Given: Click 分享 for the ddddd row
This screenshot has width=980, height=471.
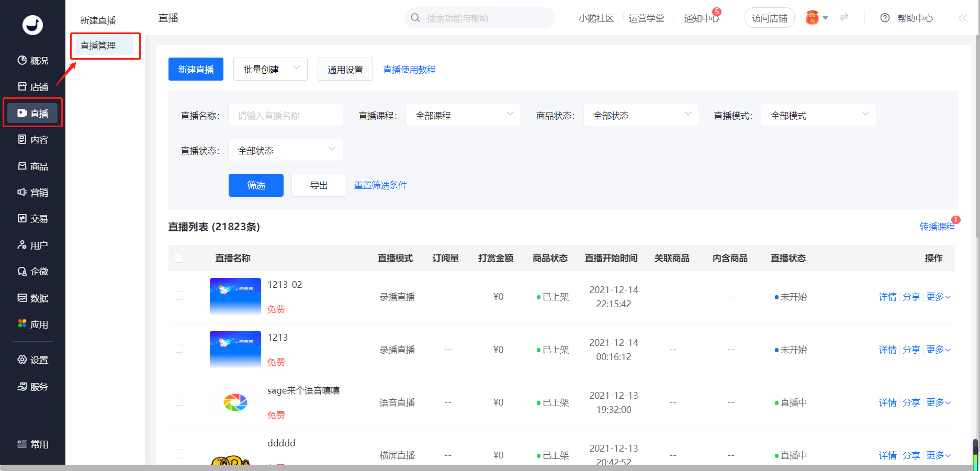Looking at the screenshot, I should click(911, 455).
